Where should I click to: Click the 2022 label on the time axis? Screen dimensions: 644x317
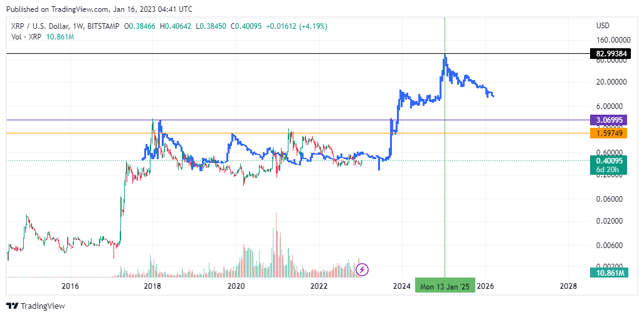click(x=319, y=286)
